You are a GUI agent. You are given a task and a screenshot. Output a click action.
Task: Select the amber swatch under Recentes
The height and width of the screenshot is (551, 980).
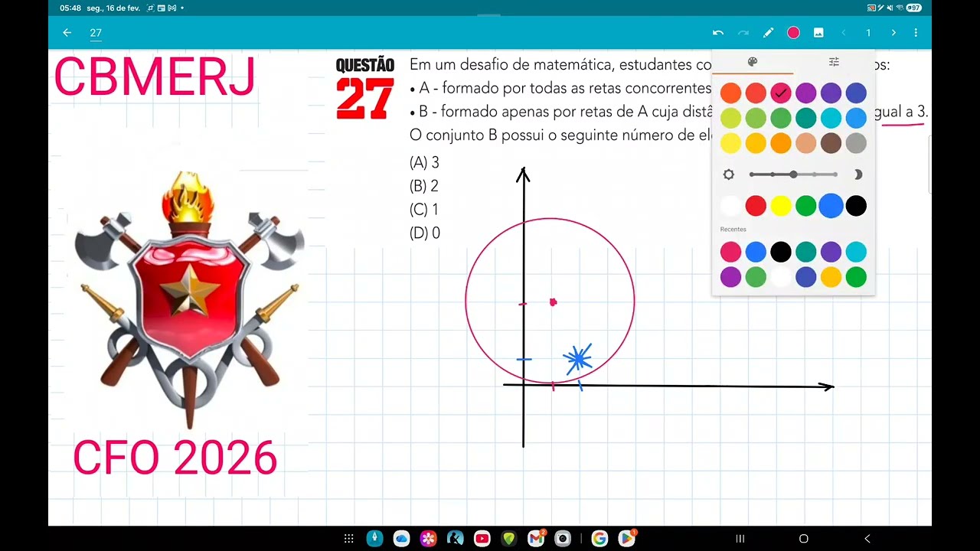pos(831,277)
